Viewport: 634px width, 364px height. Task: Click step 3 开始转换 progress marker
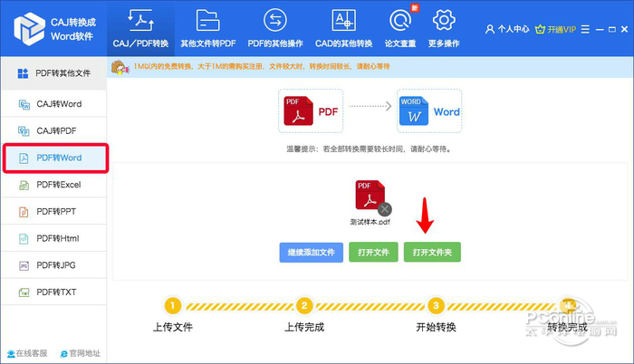click(436, 306)
